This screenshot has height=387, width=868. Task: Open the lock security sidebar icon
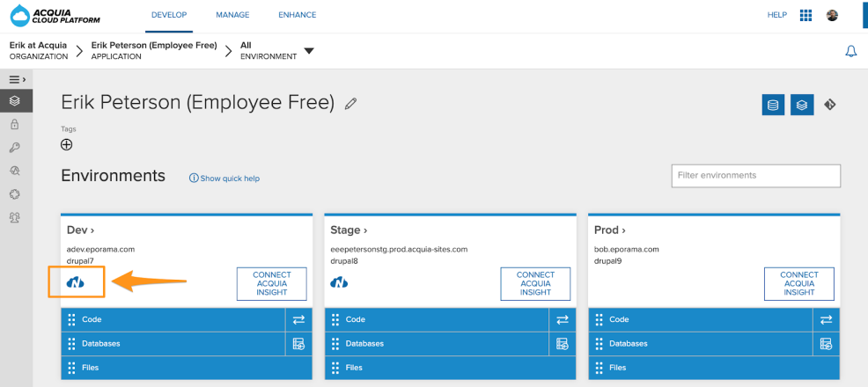pos(15,124)
